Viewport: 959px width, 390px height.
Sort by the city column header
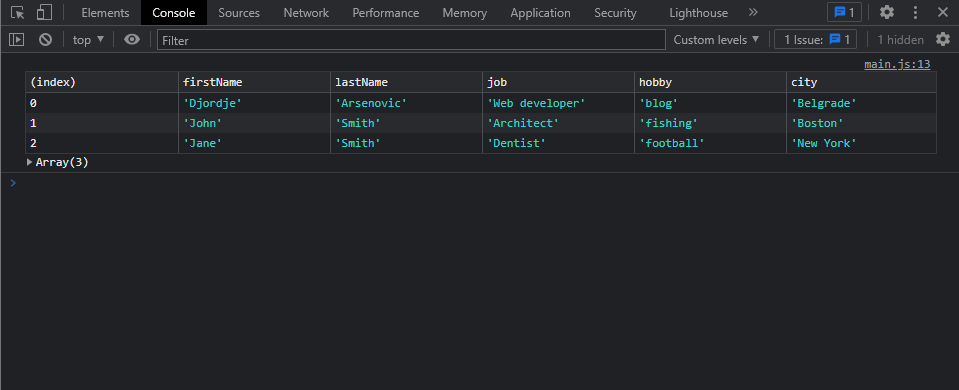point(861,82)
